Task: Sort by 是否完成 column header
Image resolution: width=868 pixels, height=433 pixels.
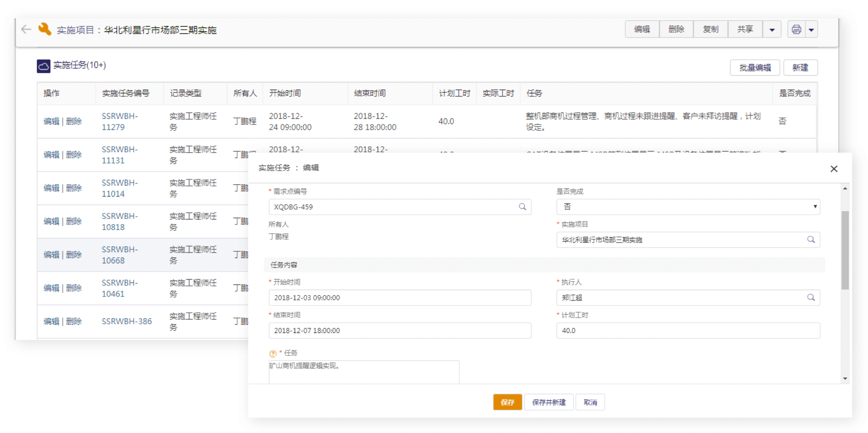Action: pyautogui.click(x=795, y=93)
